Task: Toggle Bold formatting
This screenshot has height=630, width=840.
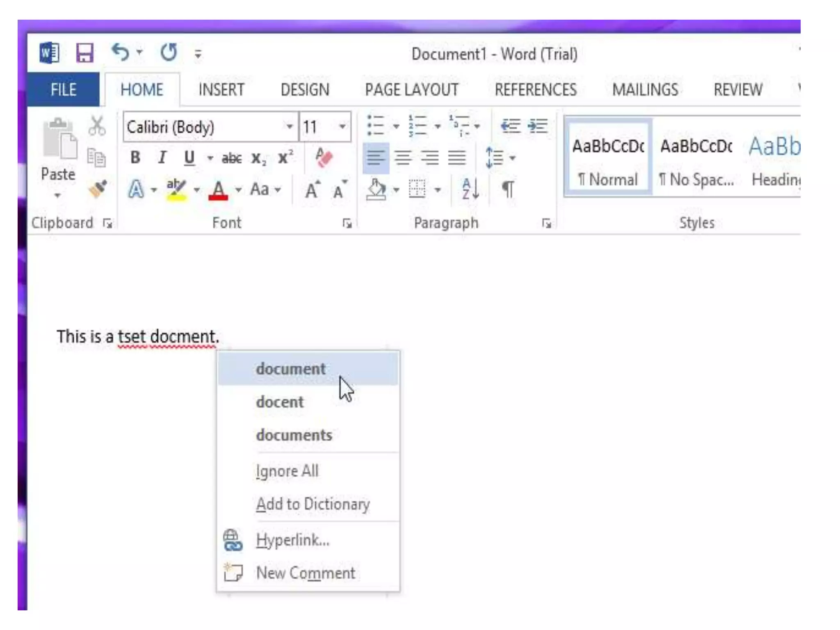Action: coord(135,158)
